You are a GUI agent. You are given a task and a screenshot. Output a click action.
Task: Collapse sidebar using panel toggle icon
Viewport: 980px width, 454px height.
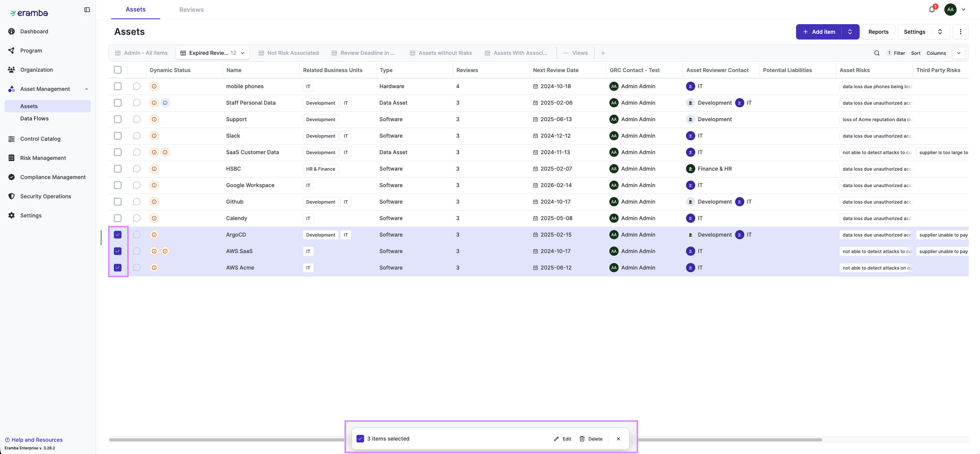(87, 10)
